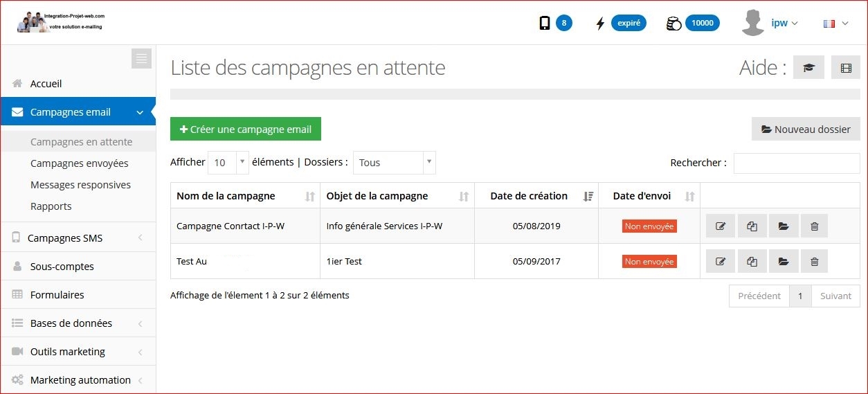Go to Campagnes envoyées in sidebar
Viewport: 868px width, 394px height.
click(79, 163)
